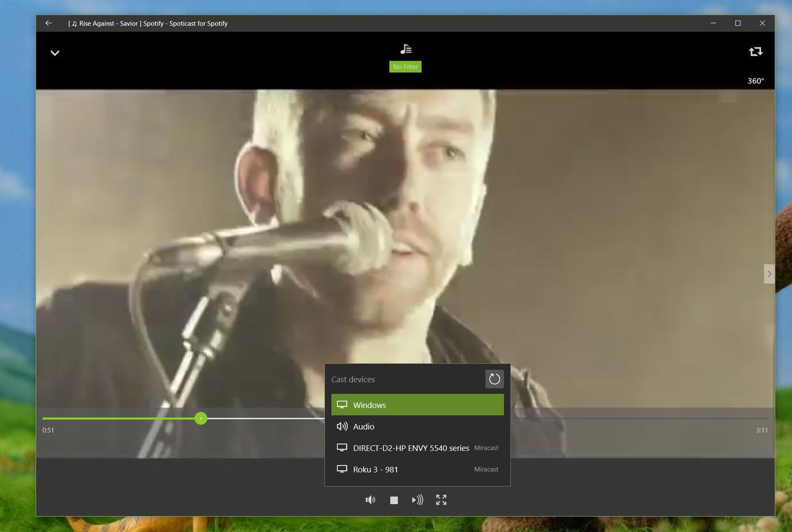
Task: Minimize the Spoticast window
Action: click(x=713, y=24)
